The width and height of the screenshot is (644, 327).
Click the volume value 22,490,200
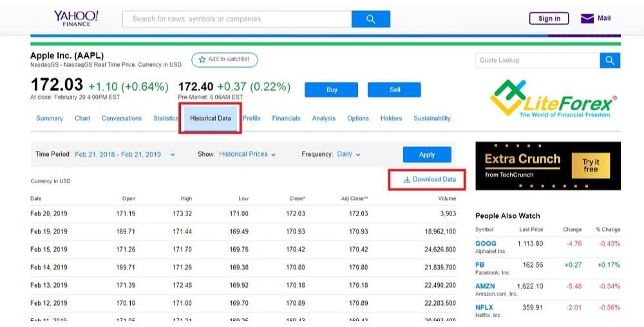(440, 285)
